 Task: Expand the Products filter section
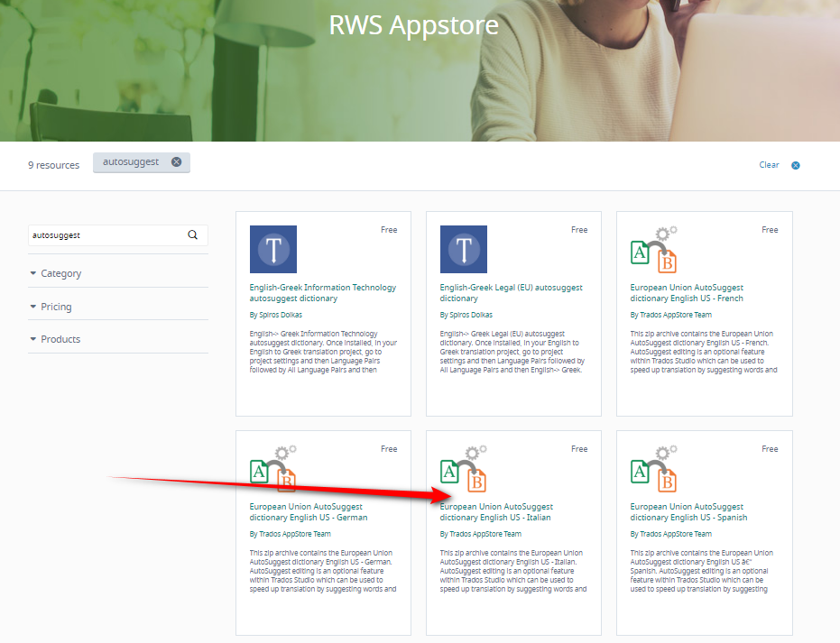point(60,339)
